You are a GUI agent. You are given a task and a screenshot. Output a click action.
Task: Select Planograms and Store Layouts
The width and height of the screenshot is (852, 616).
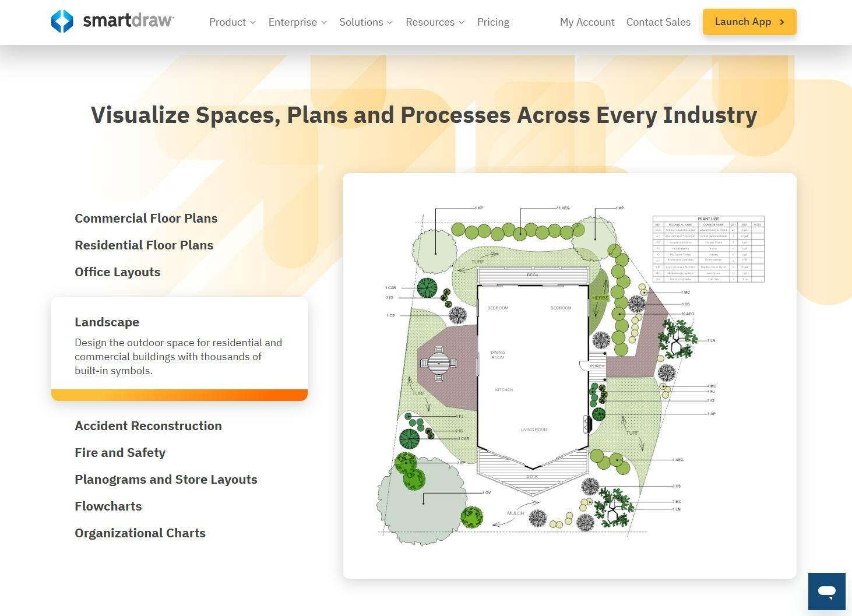pyautogui.click(x=166, y=480)
